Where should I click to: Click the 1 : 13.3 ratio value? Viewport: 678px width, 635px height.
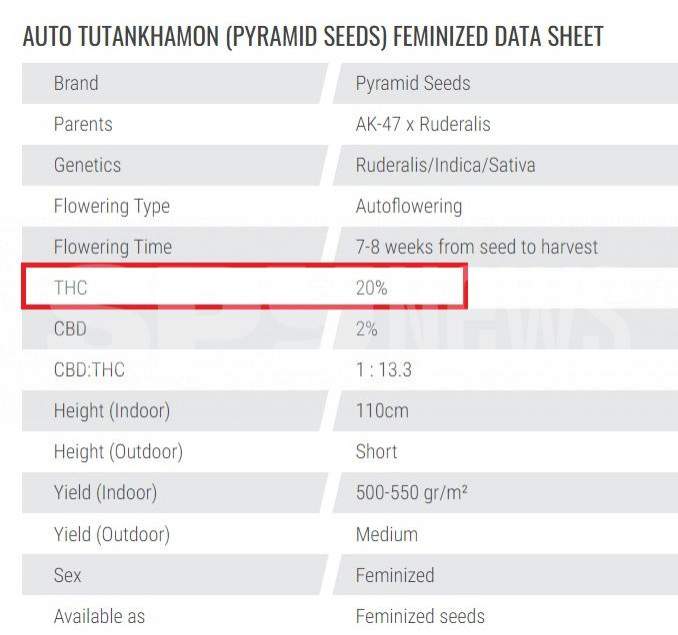pos(384,370)
